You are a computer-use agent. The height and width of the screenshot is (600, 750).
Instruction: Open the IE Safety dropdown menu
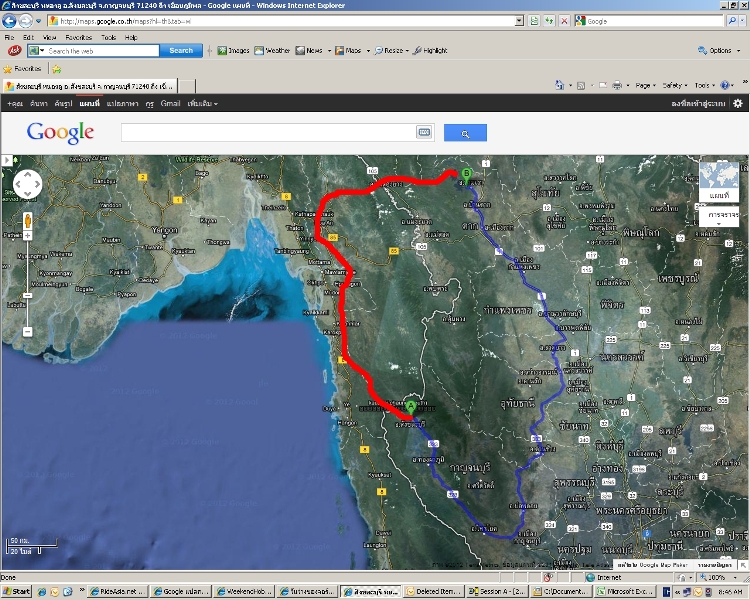point(674,86)
